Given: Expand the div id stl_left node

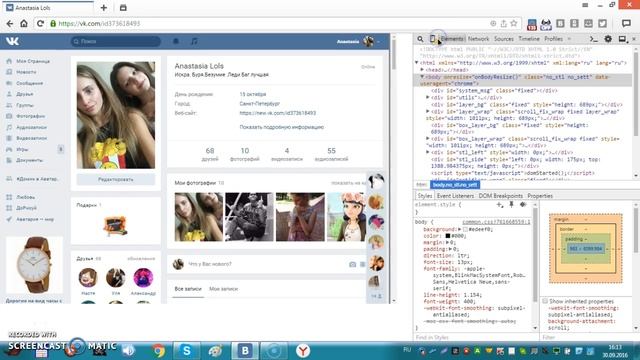Looking at the screenshot, I should pyautogui.click(x=428, y=152).
